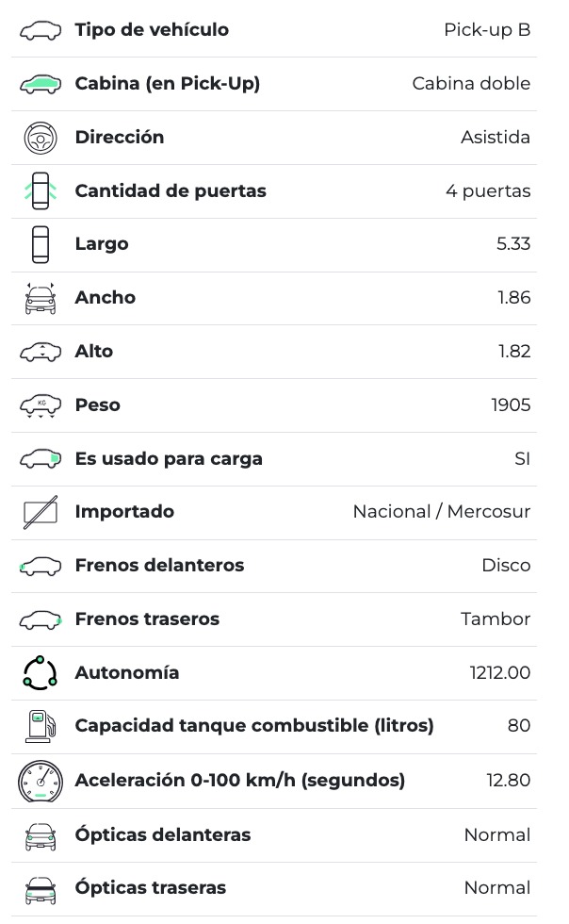Click the car icon beside Tipo de vehículo
The image size is (569, 924).
coord(41,30)
